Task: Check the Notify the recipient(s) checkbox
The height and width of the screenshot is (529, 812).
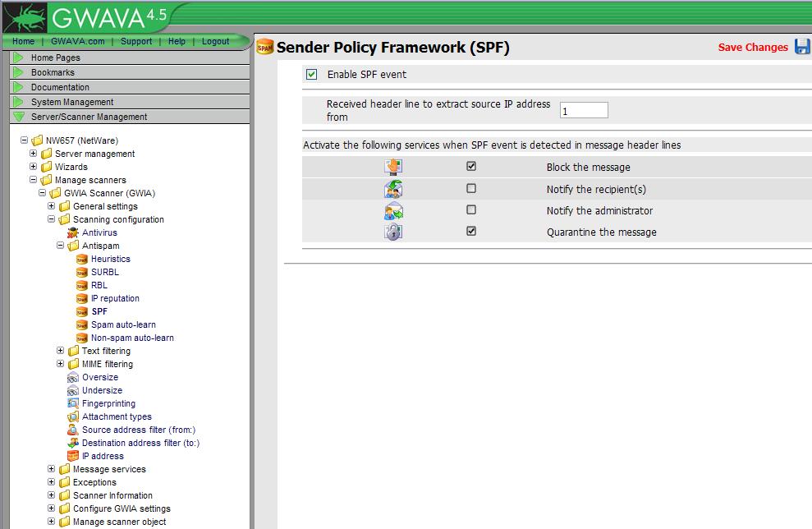Action: pos(471,188)
